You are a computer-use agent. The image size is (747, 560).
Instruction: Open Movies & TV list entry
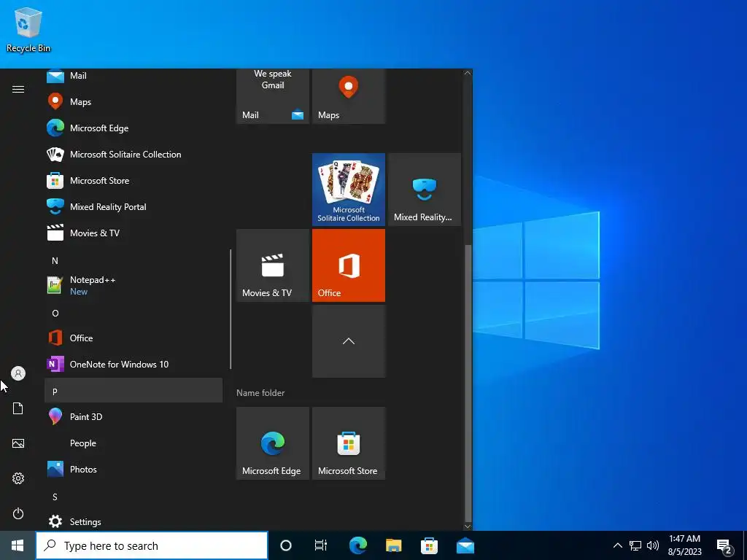pos(133,233)
